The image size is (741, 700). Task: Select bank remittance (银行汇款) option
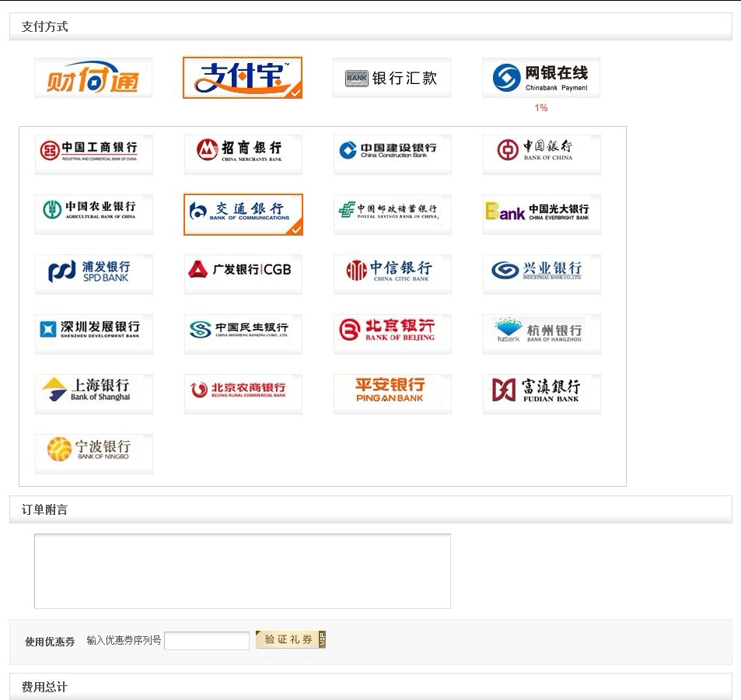[x=392, y=78]
